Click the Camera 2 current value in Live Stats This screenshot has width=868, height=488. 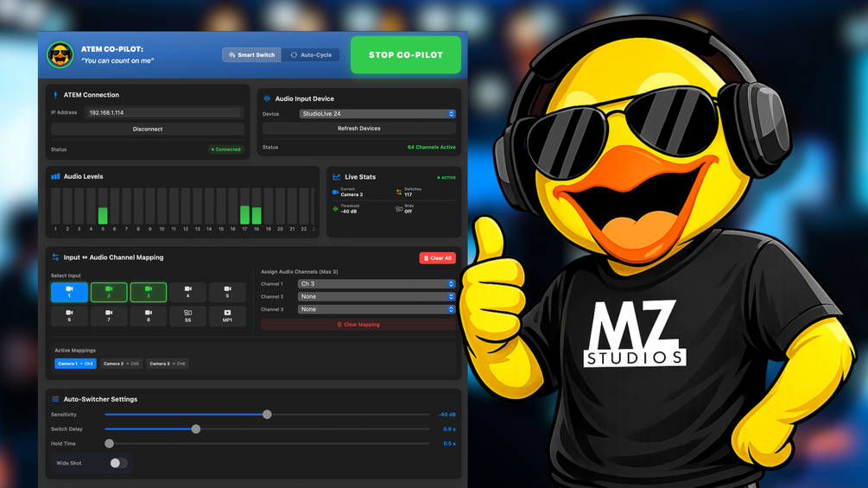point(352,194)
